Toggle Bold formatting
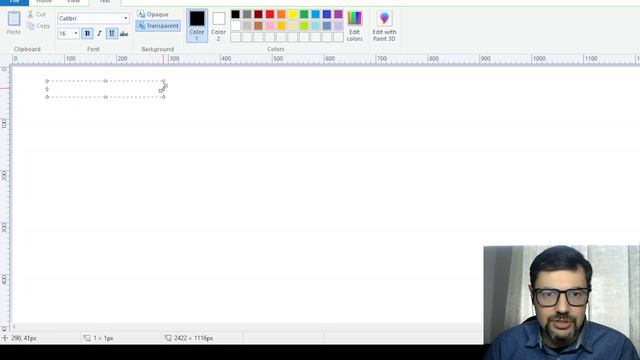The width and height of the screenshot is (640, 360). (x=87, y=33)
